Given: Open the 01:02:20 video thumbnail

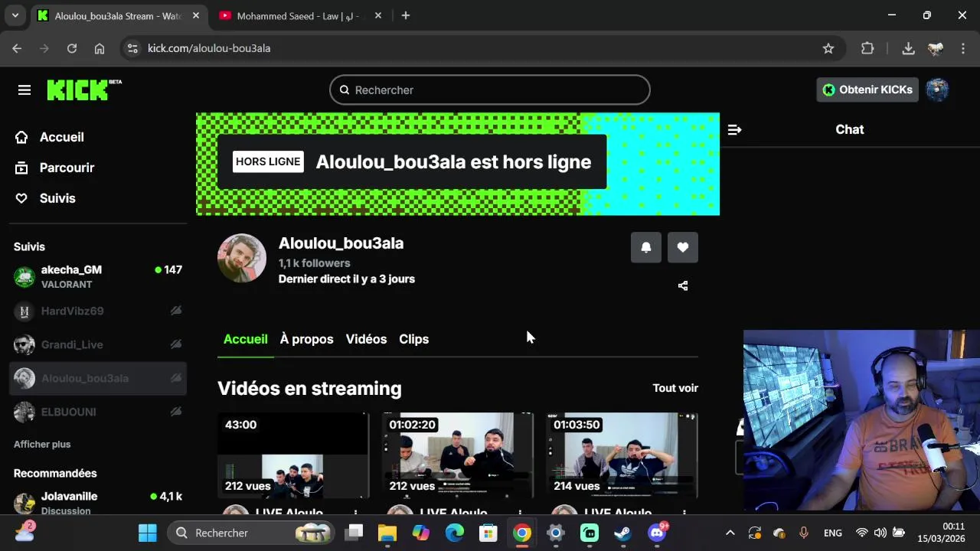Looking at the screenshot, I should click(x=458, y=455).
